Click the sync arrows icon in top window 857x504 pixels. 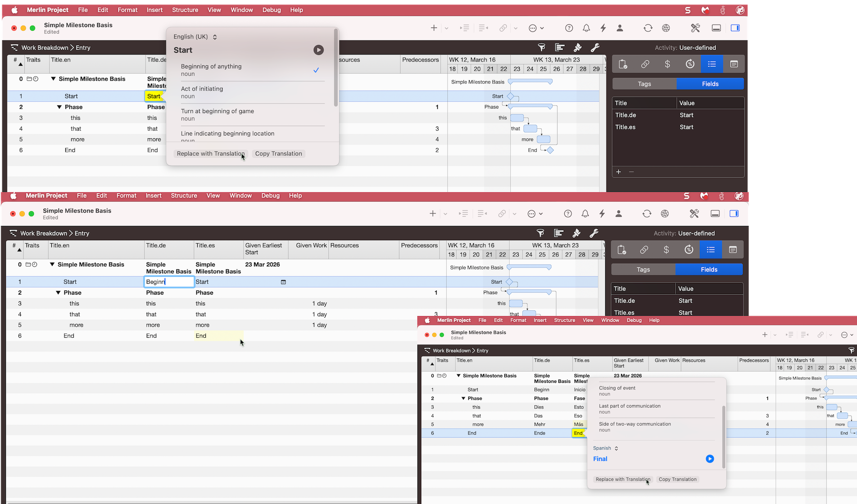648,28
